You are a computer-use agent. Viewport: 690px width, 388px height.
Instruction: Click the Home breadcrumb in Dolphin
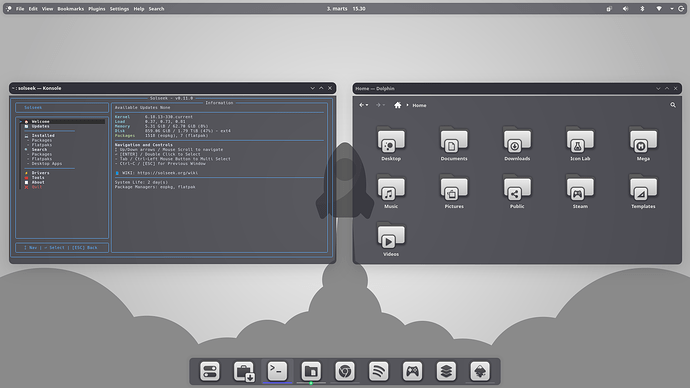tap(419, 106)
